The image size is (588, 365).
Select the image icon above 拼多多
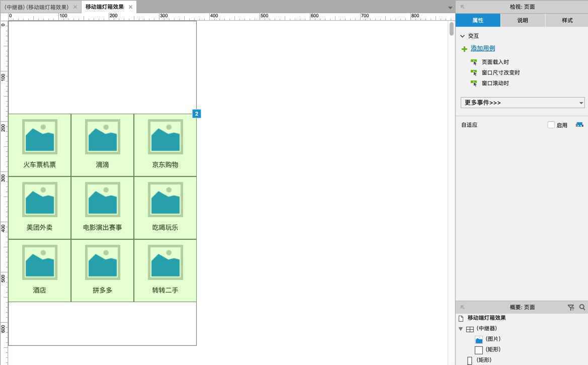pos(103,262)
